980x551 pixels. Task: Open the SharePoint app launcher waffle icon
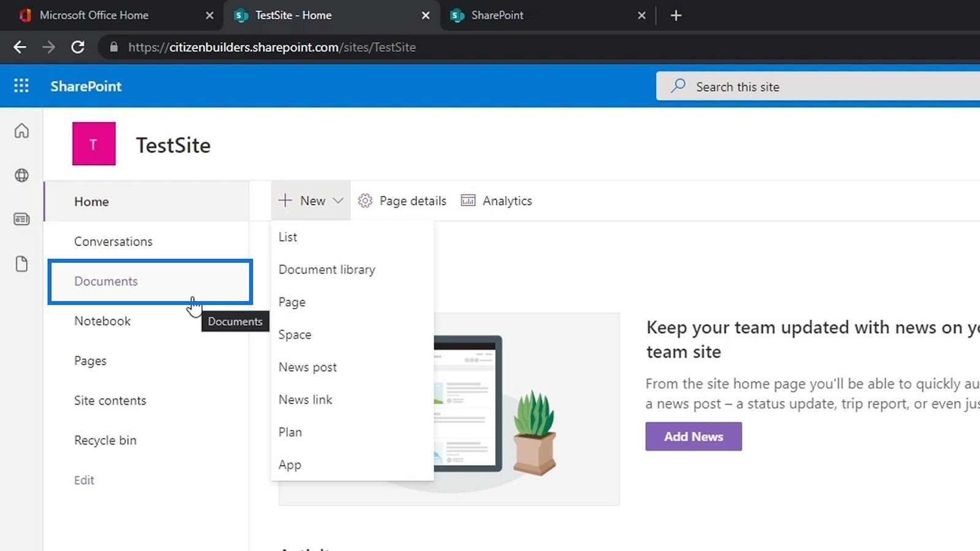point(21,86)
